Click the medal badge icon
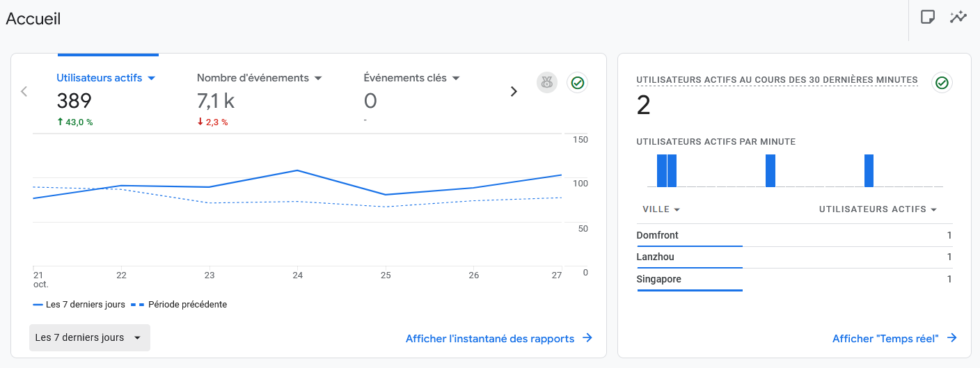Viewport: 980px width, 368px height. [x=547, y=83]
